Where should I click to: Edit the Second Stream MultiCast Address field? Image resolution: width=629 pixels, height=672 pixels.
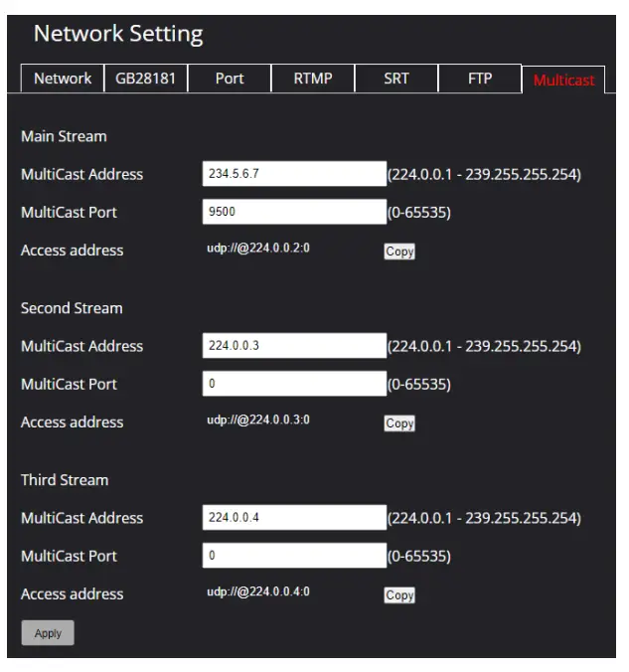coord(294,346)
